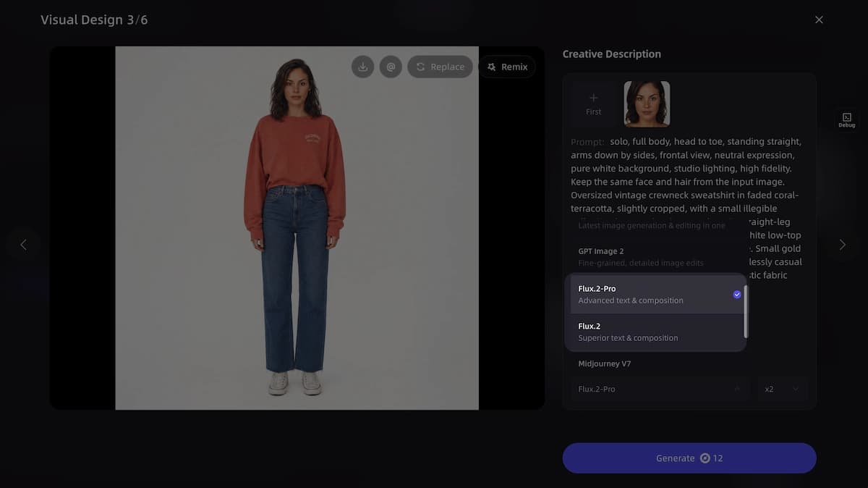Collapse the Flux.2-Pro model dropdown
Image resolution: width=868 pixels, height=488 pixels.
pos(660,389)
